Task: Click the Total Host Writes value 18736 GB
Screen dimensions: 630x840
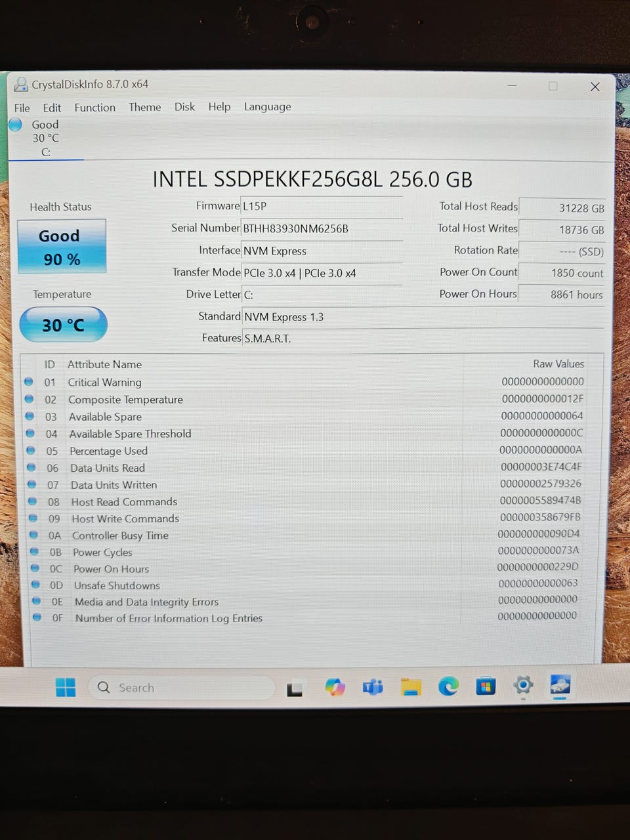Action: coord(562,230)
